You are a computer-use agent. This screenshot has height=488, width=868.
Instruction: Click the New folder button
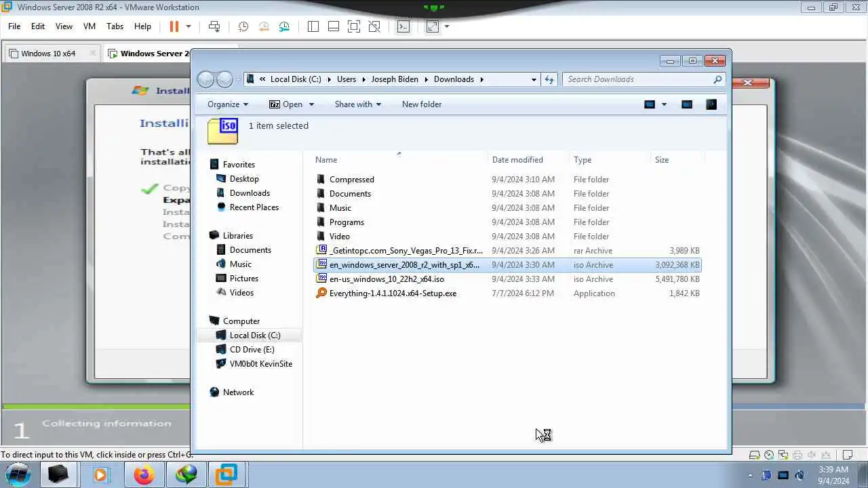422,104
